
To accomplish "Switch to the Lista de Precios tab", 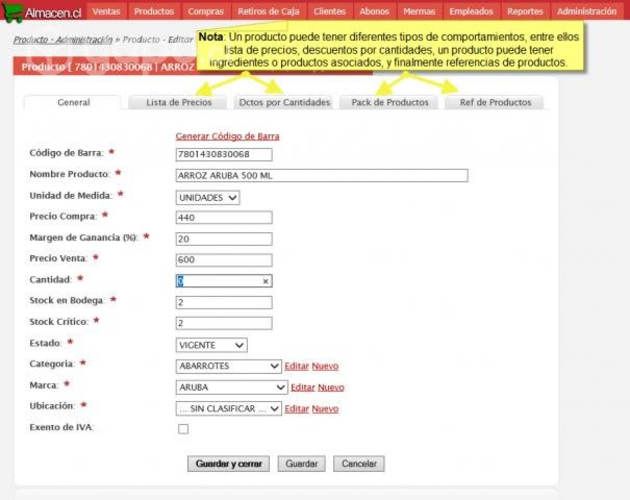I will click(179, 102).
